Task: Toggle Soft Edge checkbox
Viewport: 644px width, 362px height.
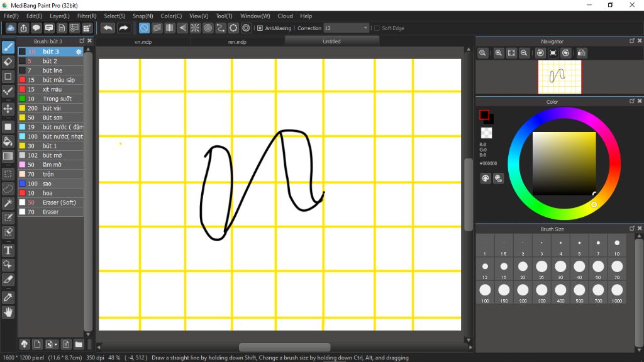Action: click(377, 28)
